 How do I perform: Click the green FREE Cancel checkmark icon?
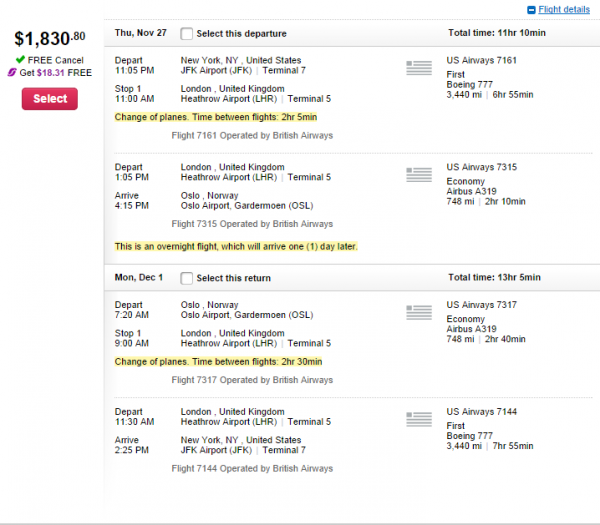(20, 59)
